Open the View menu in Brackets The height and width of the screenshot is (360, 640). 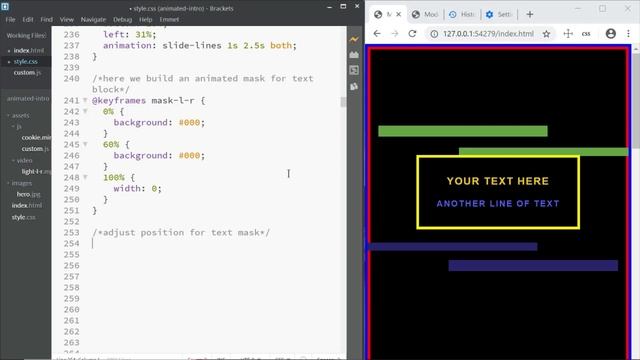click(67, 19)
